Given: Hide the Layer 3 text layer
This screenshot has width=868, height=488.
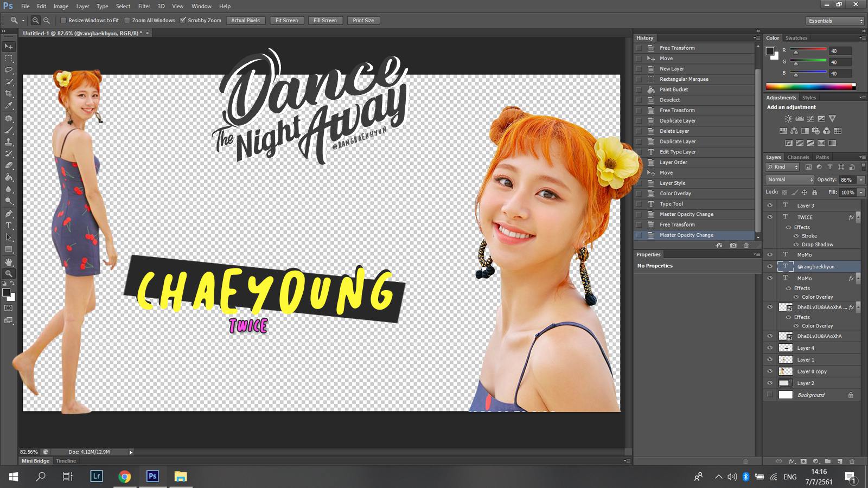Looking at the screenshot, I should 769,206.
